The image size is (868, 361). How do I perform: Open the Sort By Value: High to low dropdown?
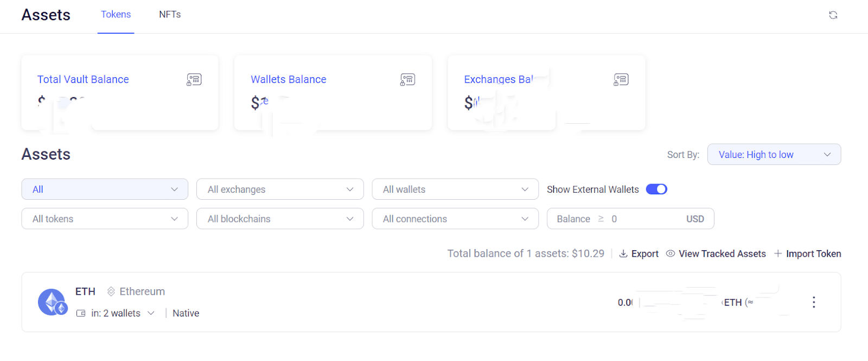pyautogui.click(x=774, y=155)
